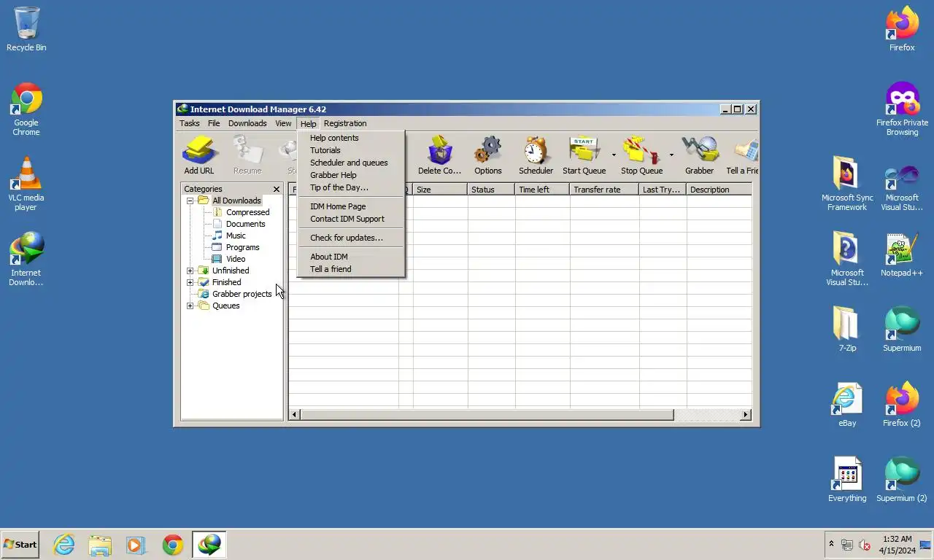The width and height of the screenshot is (934, 560).
Task: Select Contact IDM Support entry
Action: [351, 219]
